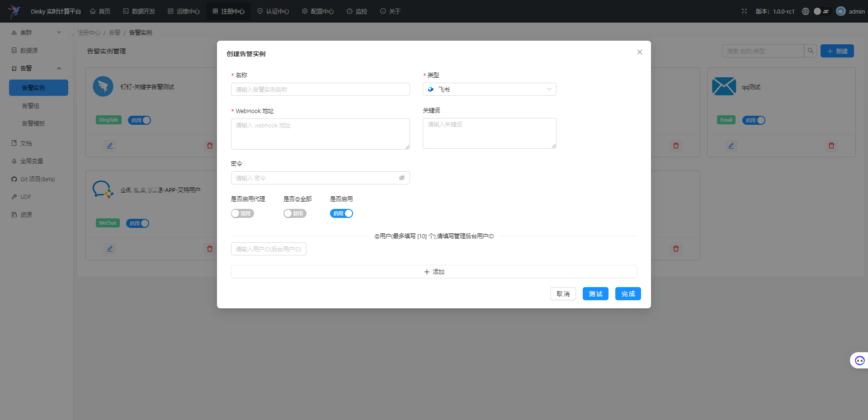Viewport: 868px width, 420px height.
Task: Expand the 集群 sidebar menu
Action: tap(37, 33)
